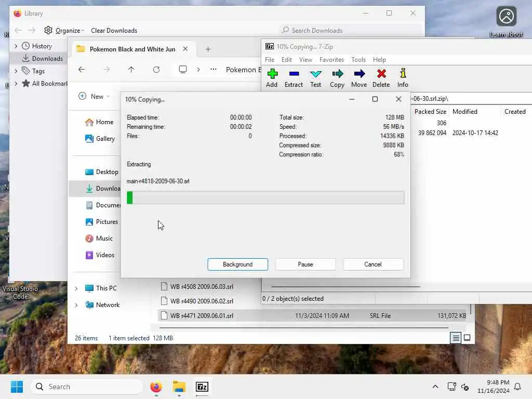532x399 pixels.
Task: Click Firefox icon in taskbar
Action: (156, 387)
